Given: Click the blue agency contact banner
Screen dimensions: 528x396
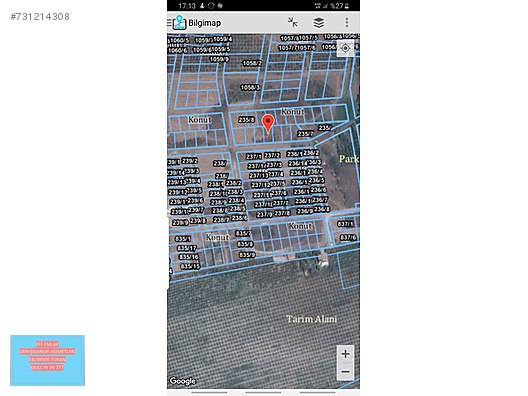Looking at the screenshot, I should click(x=47, y=360).
